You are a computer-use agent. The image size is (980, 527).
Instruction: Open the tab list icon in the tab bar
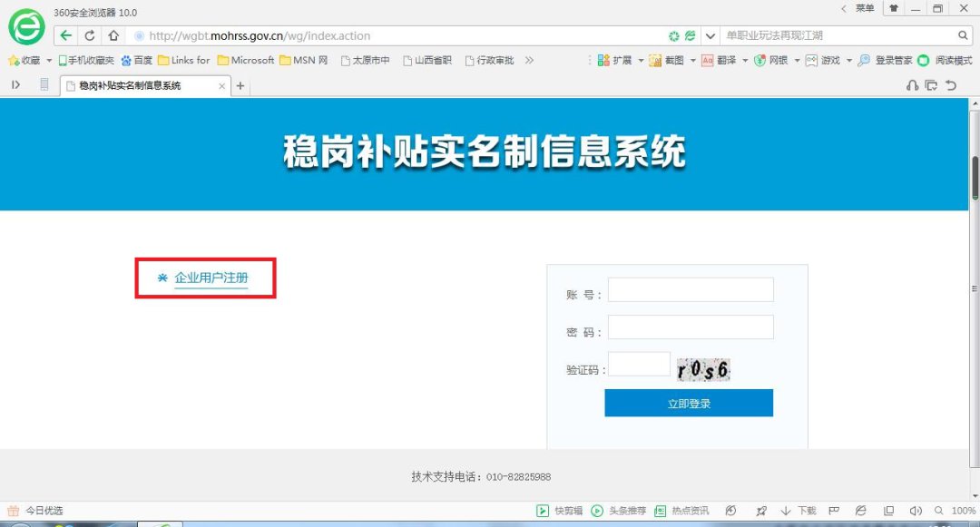931,85
